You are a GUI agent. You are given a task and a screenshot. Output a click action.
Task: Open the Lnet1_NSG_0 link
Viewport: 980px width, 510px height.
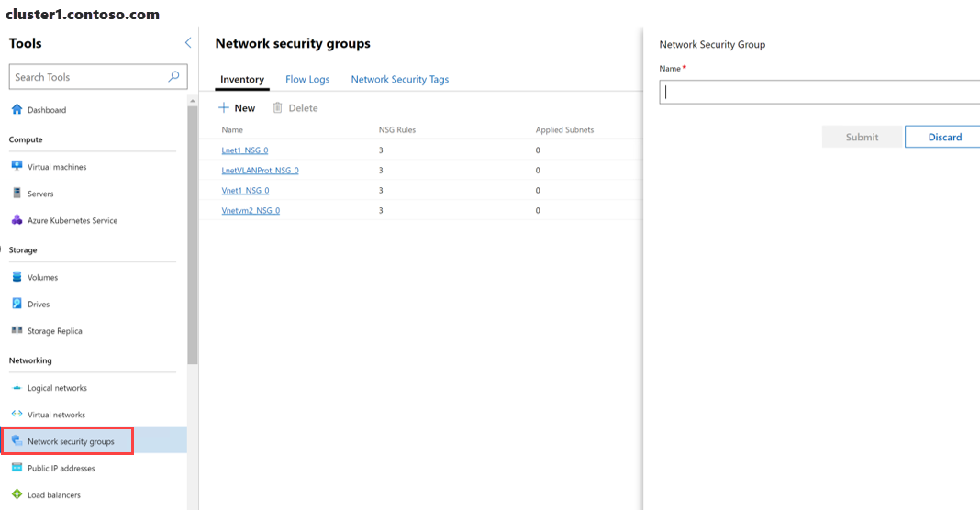[245, 150]
